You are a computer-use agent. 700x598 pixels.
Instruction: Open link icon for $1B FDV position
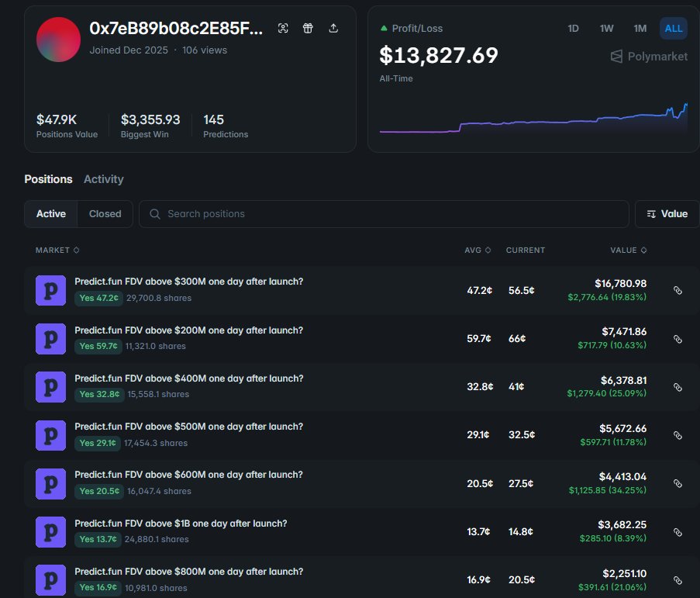click(678, 532)
